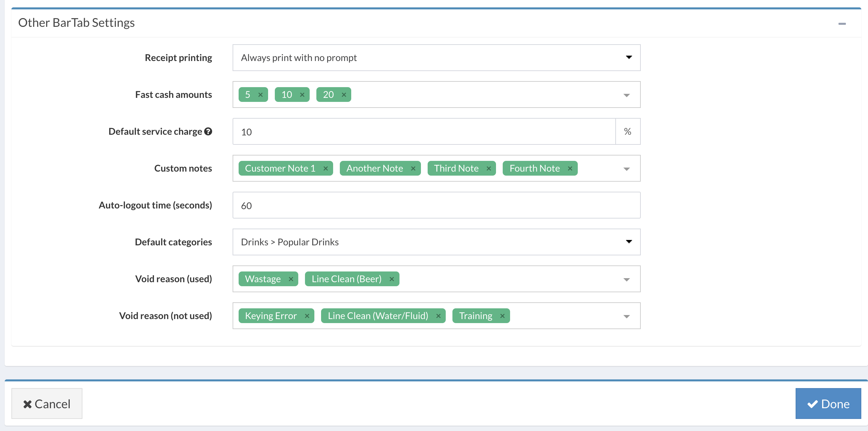Remove the 20 fast cash amount tag

click(344, 95)
